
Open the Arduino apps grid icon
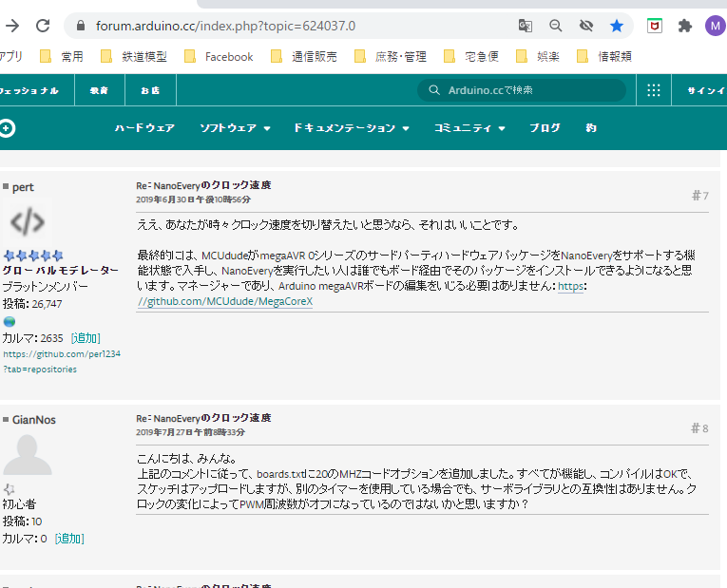pos(653,90)
